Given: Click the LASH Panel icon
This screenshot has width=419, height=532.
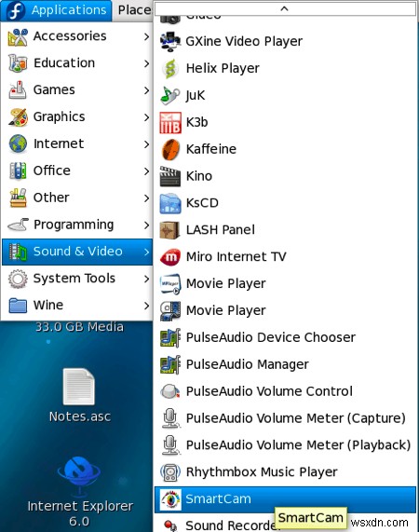Looking at the screenshot, I should (x=169, y=230).
